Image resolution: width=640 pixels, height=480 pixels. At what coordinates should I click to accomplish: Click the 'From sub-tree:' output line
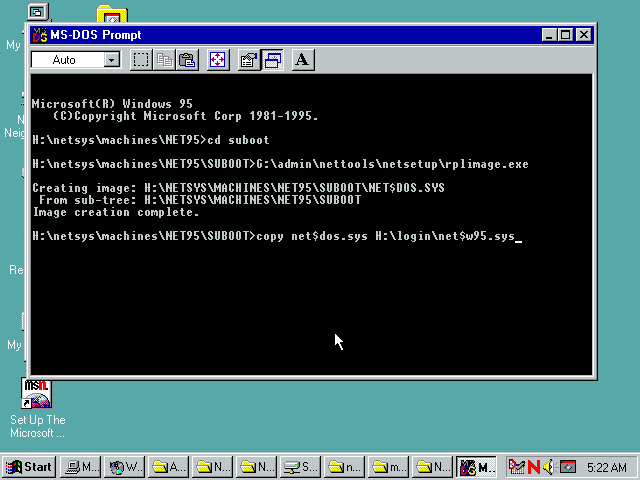[x=200, y=200]
